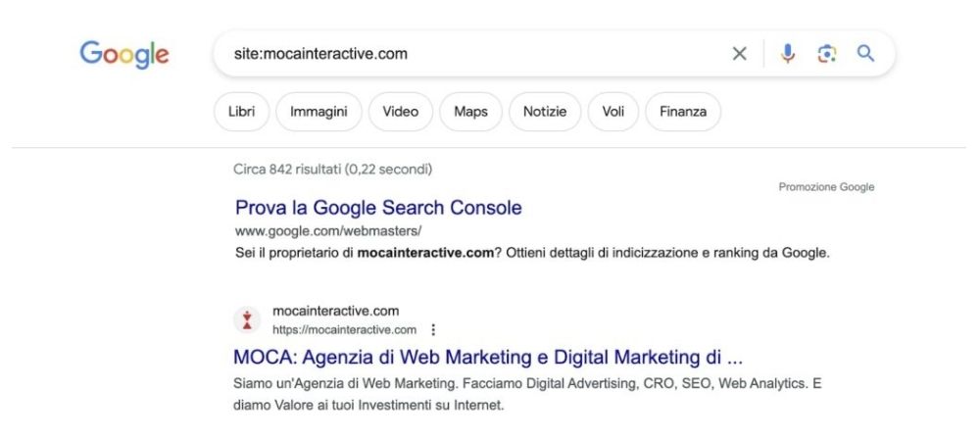
Task: Select the Libri filter tab
Action: point(241,112)
